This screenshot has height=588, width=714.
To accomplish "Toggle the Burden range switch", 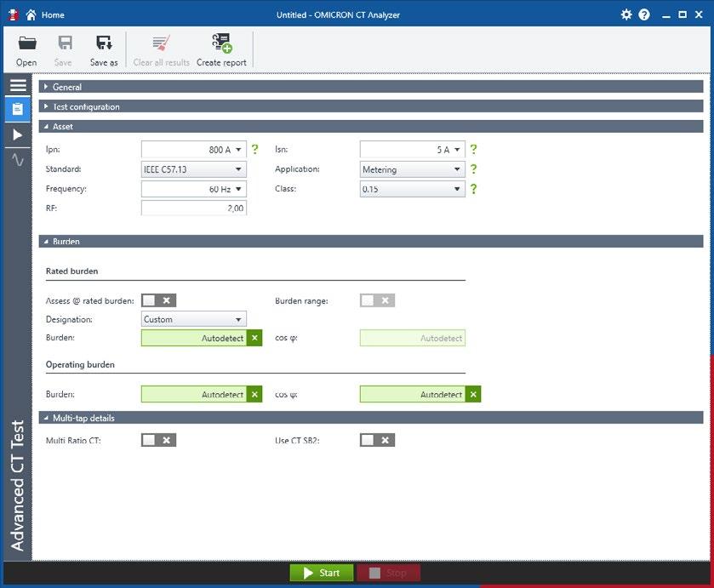I will [377, 300].
